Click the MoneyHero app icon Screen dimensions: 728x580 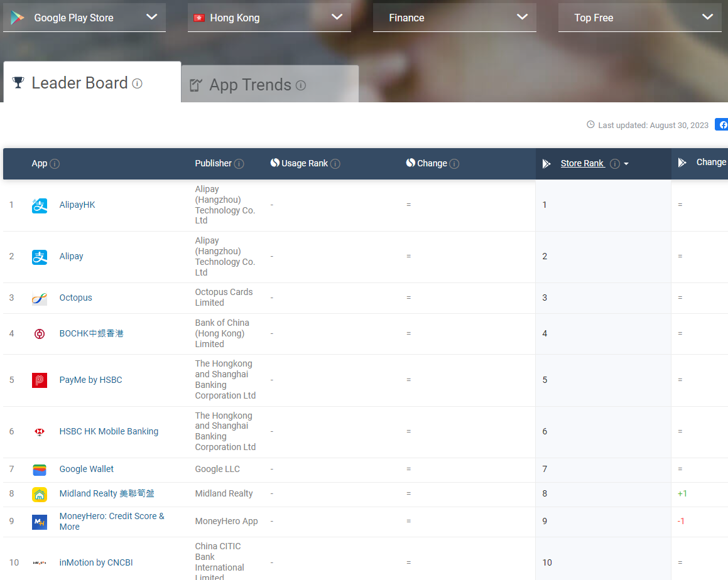(x=40, y=522)
